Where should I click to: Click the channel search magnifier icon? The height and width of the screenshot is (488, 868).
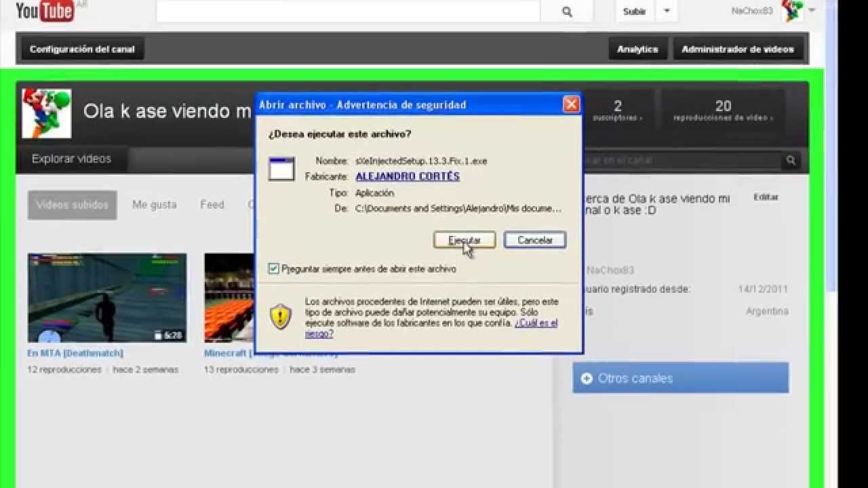tap(791, 161)
